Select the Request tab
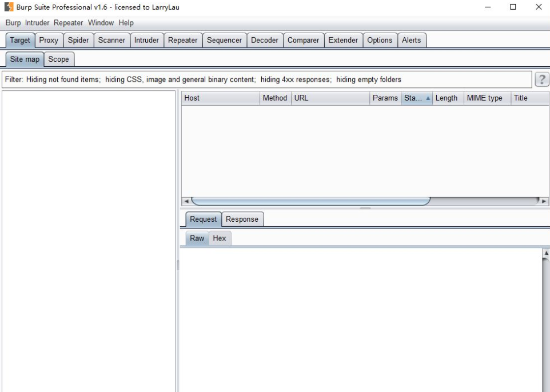Image resolution: width=550 pixels, height=392 pixels. tap(204, 219)
